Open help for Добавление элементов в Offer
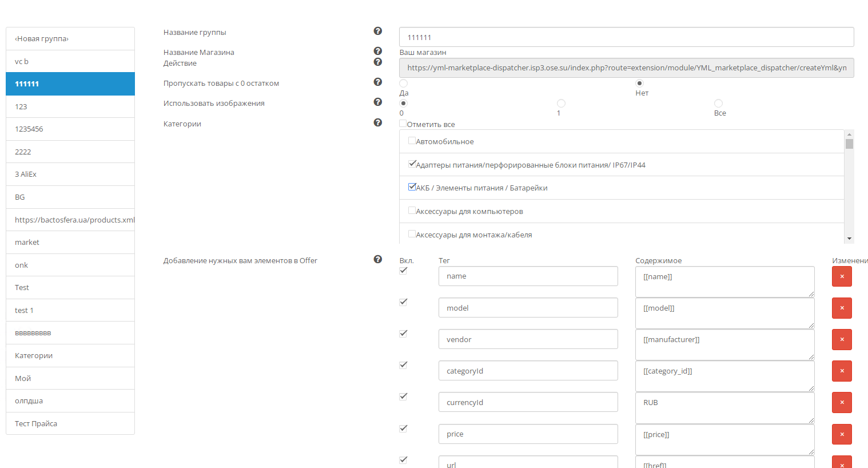 [378, 259]
